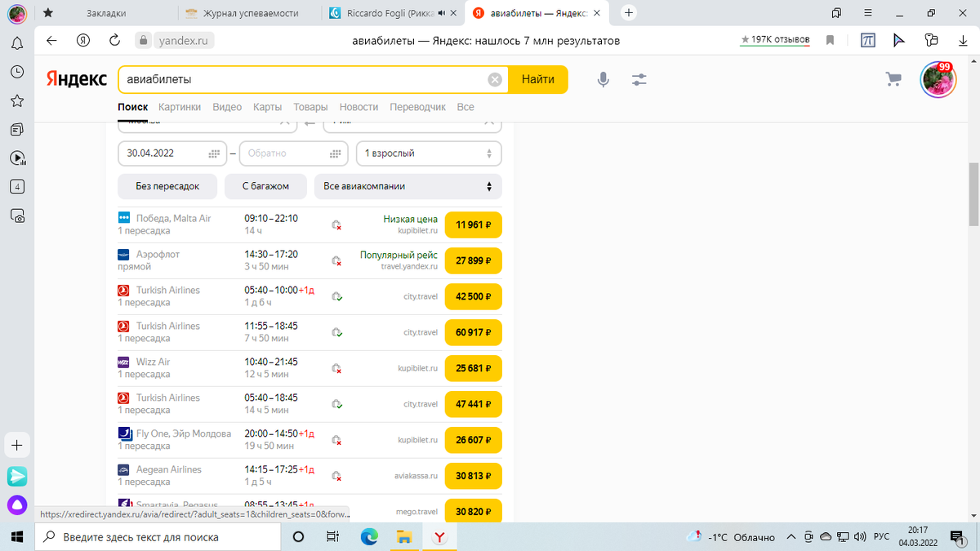The height and width of the screenshot is (551, 980).
Task: Toggle the Без пересадок filter
Action: pos(167,186)
